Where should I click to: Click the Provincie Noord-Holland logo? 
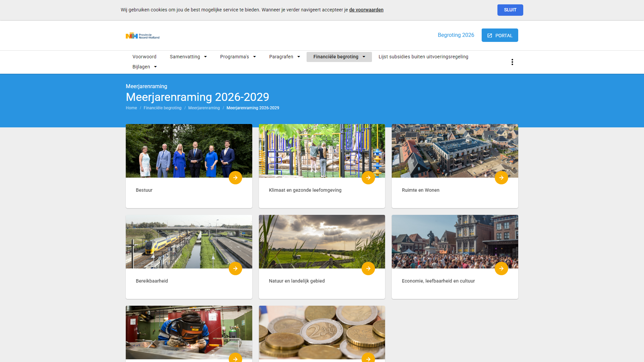[143, 36]
